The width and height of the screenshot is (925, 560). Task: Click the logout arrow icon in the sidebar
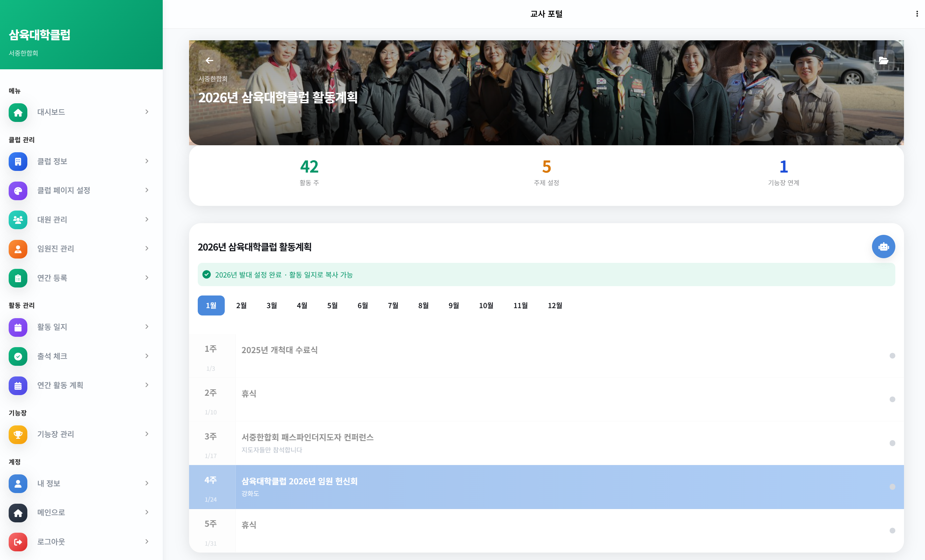(x=18, y=542)
